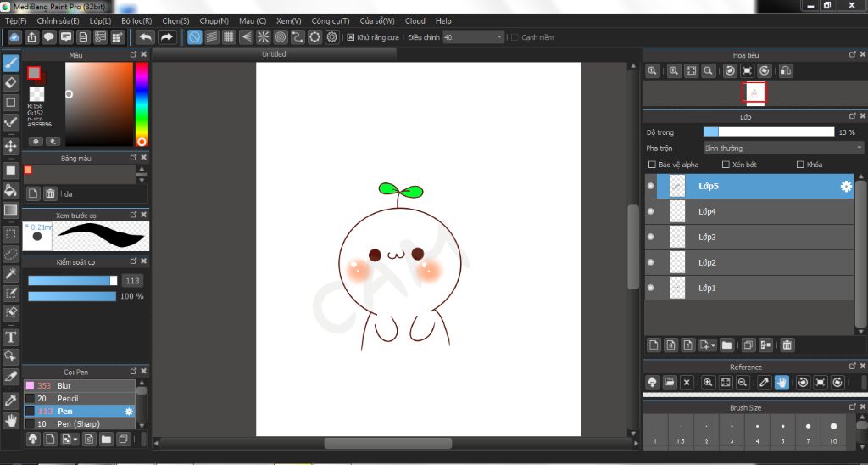
Task: Enable parallel line snap guide
Action: click(212, 37)
